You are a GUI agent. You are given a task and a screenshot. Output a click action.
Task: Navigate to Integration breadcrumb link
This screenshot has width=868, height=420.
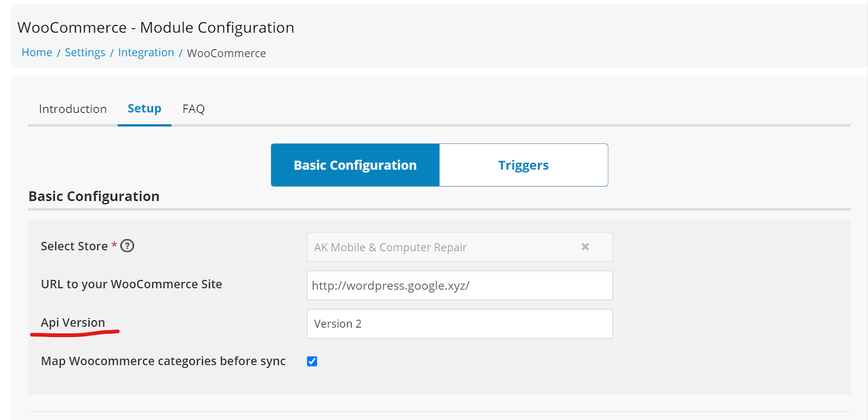click(x=146, y=53)
